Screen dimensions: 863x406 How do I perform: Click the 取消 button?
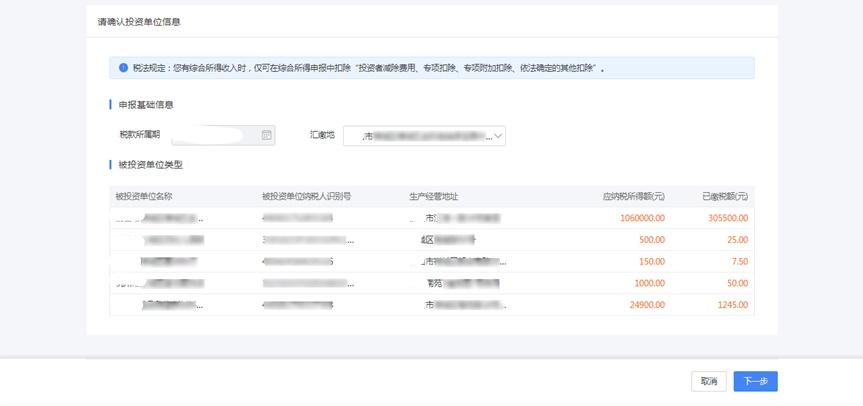coord(709,381)
